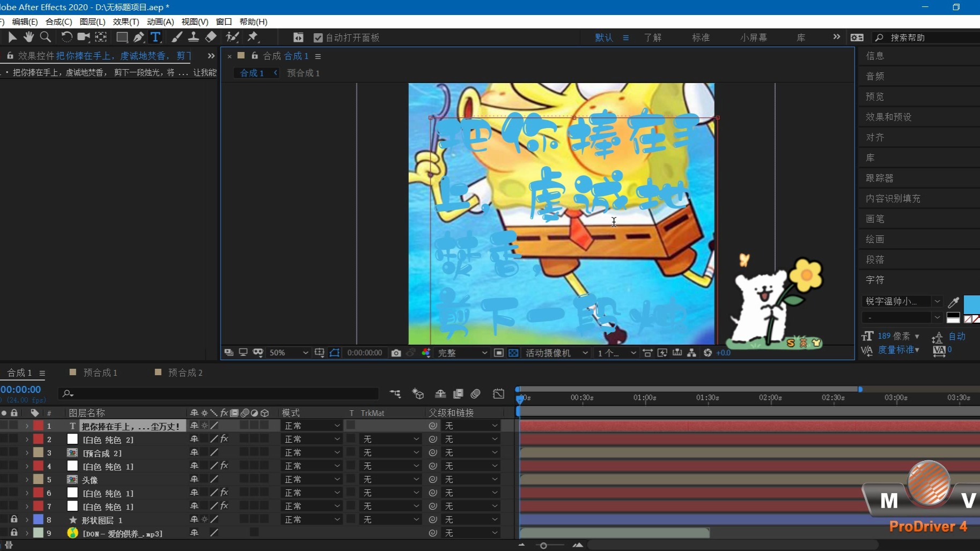The image size is (980, 551).
Task: Switch to the 小屏幕 workspace
Action: [x=754, y=38]
